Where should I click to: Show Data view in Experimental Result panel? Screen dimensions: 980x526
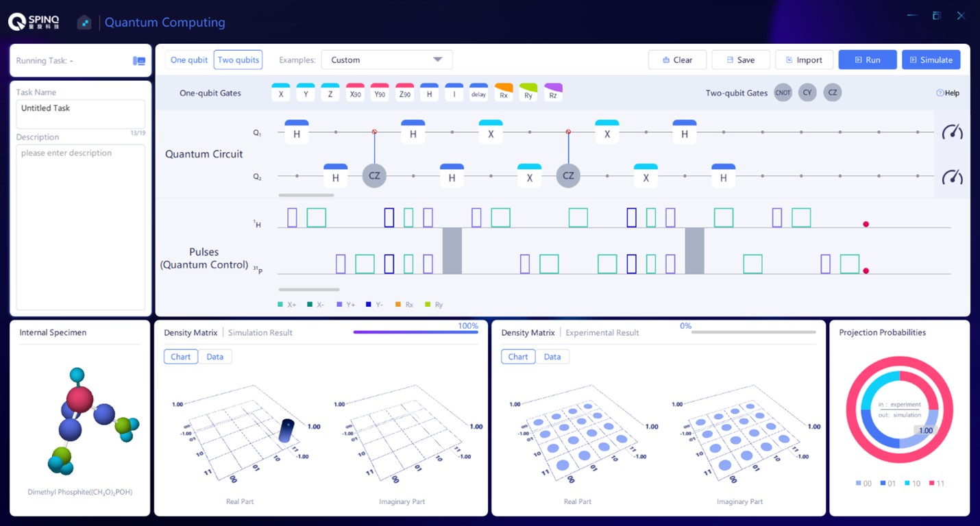[x=552, y=357]
